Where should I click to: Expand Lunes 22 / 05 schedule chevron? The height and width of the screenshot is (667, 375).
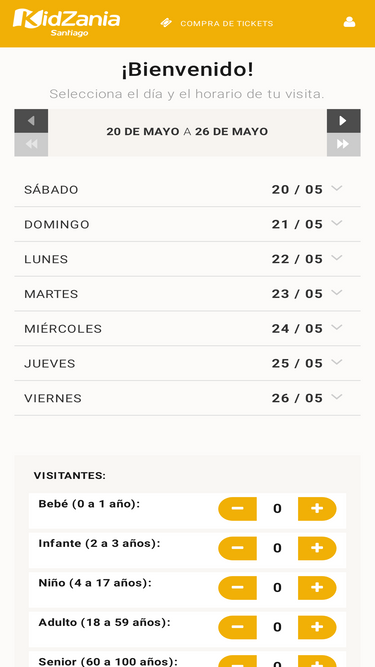pyautogui.click(x=337, y=258)
